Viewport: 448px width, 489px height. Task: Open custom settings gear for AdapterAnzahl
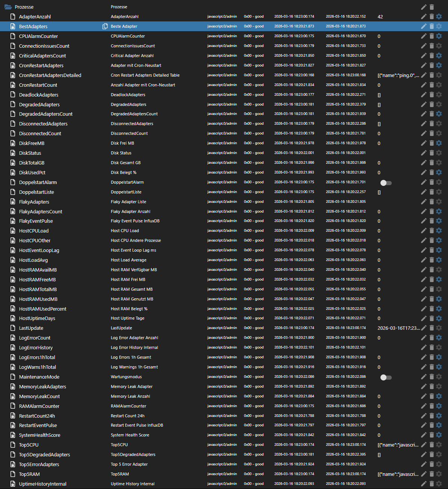click(439, 17)
